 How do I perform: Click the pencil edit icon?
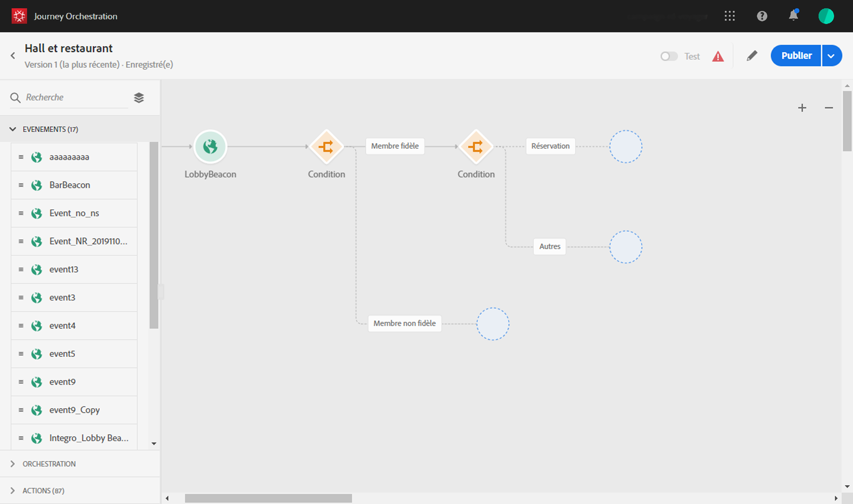click(752, 56)
